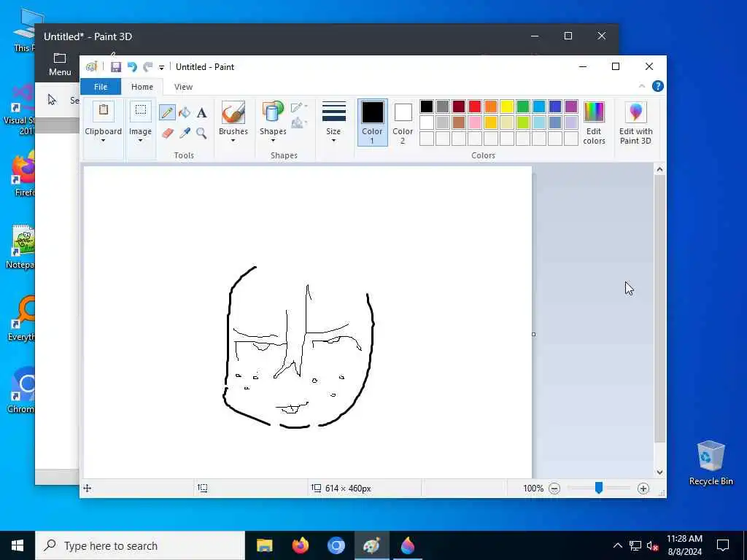The image size is (747, 560).
Task: Click the Shape outline icon
Action: coord(298,106)
